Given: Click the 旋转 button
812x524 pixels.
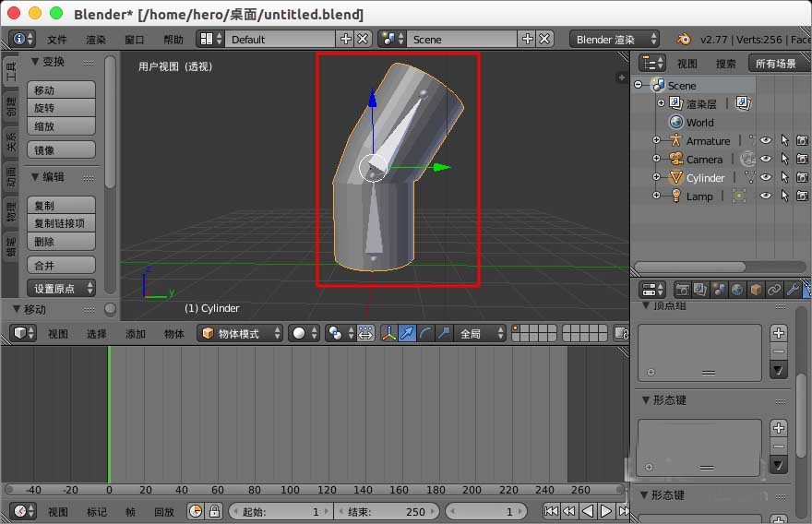Looking at the screenshot, I should [x=61, y=108].
